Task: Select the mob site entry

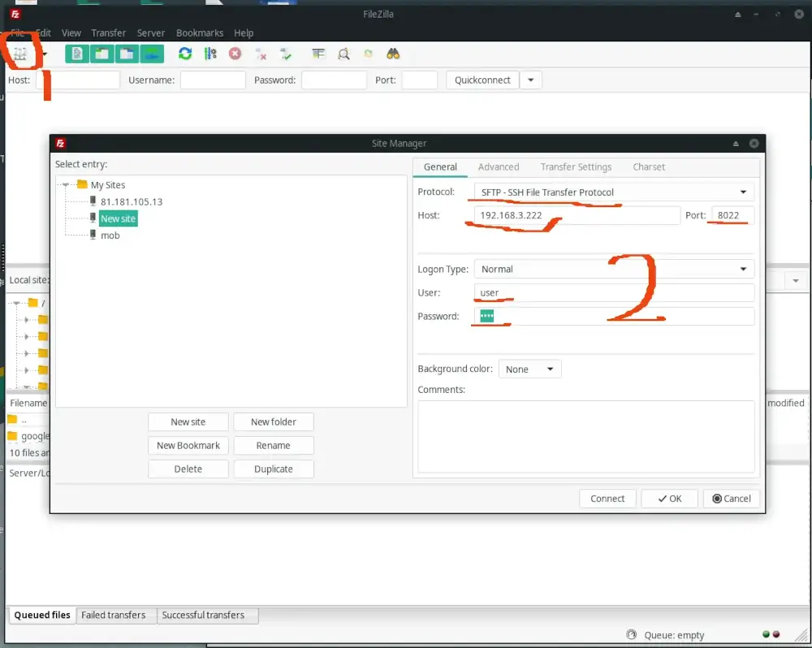Action: tap(110, 235)
